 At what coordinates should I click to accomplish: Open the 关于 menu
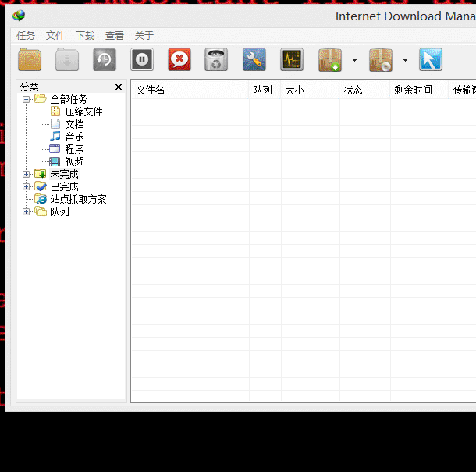click(x=144, y=36)
